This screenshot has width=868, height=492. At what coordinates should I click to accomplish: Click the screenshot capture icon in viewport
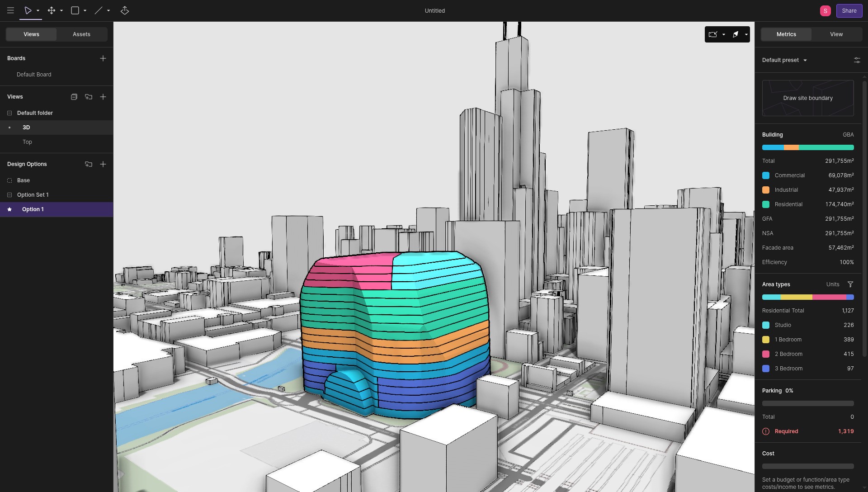coord(713,34)
